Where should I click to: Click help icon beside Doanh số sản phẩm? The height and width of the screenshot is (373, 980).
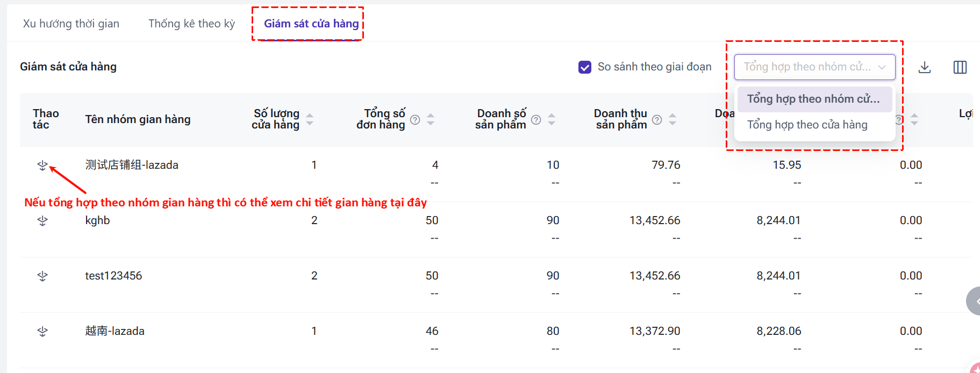pos(536,120)
